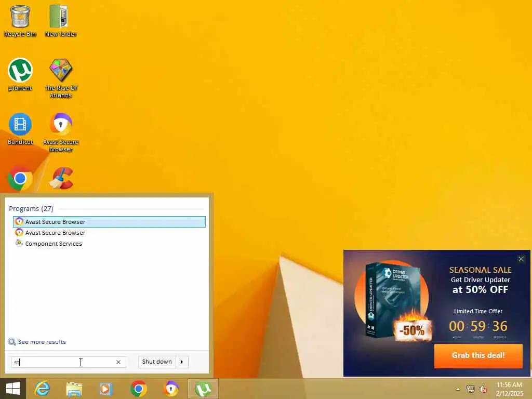Open Avast Secure Browser from the taskbar
This screenshot has height=399, width=532.
171,389
